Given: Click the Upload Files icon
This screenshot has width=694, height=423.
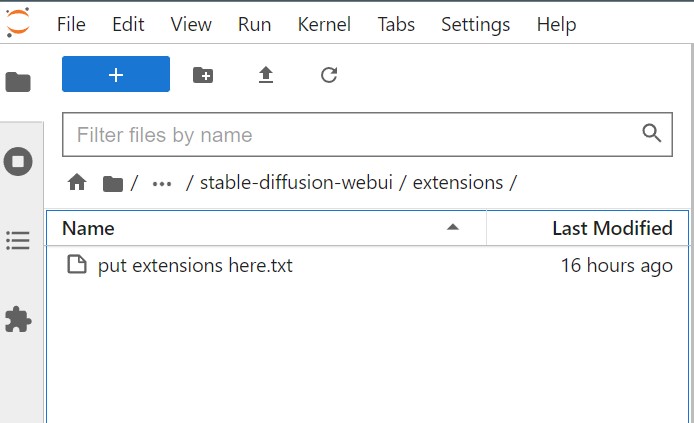Looking at the screenshot, I should click(x=266, y=75).
